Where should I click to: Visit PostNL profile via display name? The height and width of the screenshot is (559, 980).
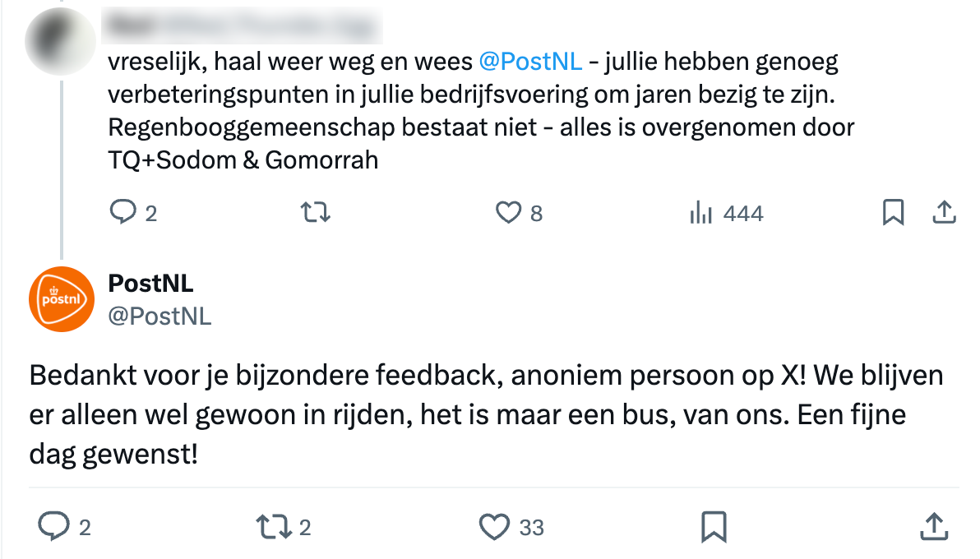[x=150, y=284]
